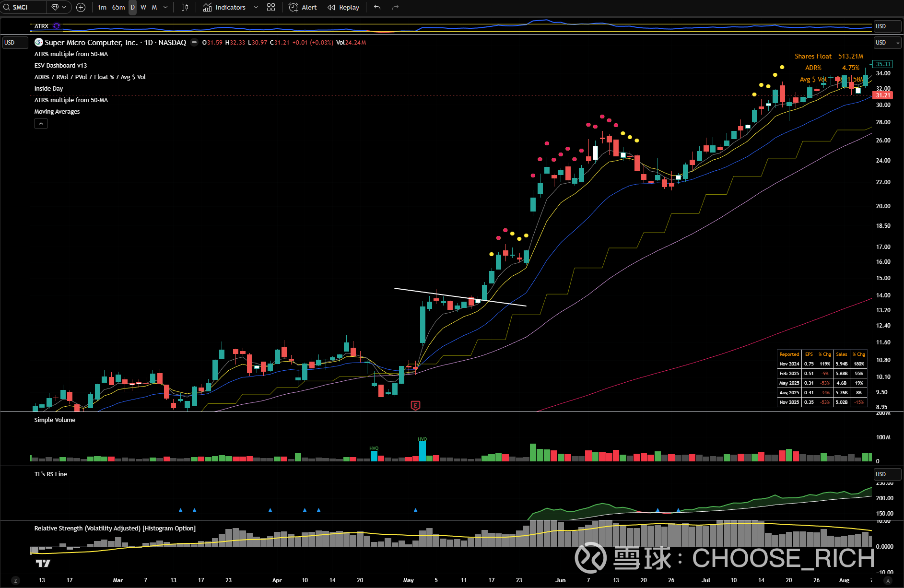This screenshot has width=904, height=588.
Task: Select the ATRX indicator label
Action: point(41,26)
